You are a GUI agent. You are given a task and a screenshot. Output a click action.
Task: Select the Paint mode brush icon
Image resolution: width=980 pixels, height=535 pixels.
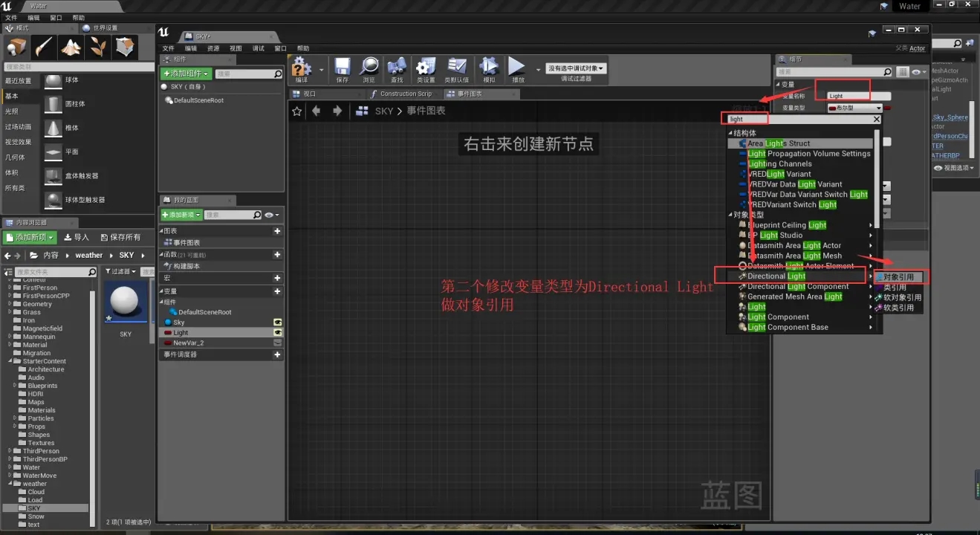(44, 48)
